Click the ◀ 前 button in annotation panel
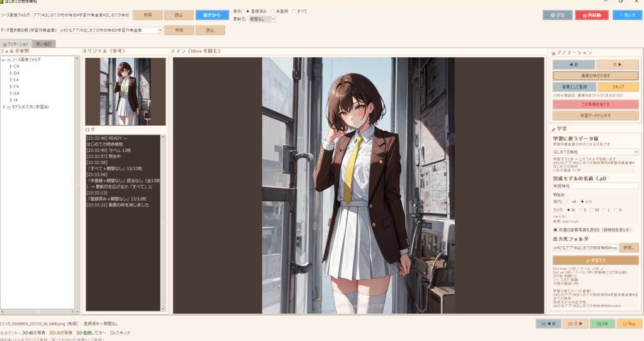The height and width of the screenshot is (341, 644). click(574, 65)
